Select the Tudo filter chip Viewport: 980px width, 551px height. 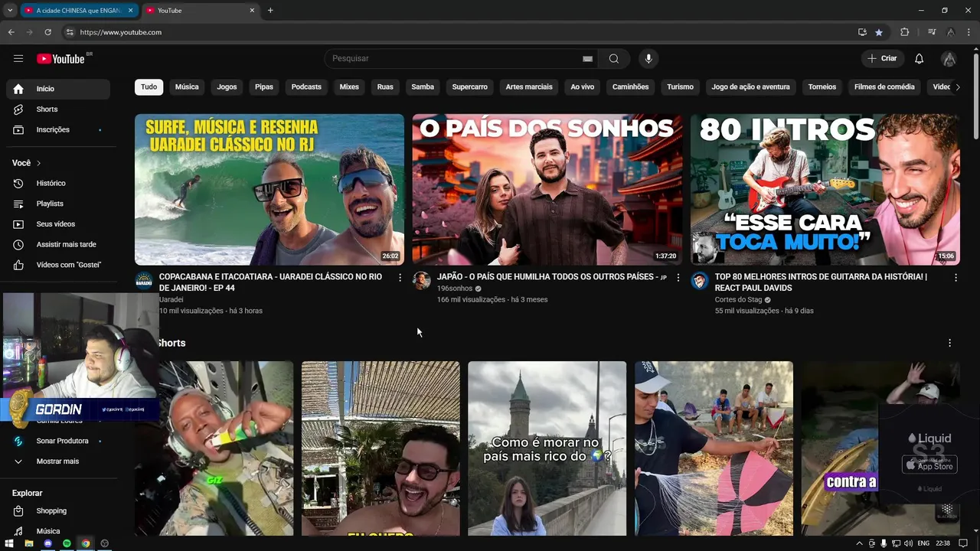coord(149,87)
